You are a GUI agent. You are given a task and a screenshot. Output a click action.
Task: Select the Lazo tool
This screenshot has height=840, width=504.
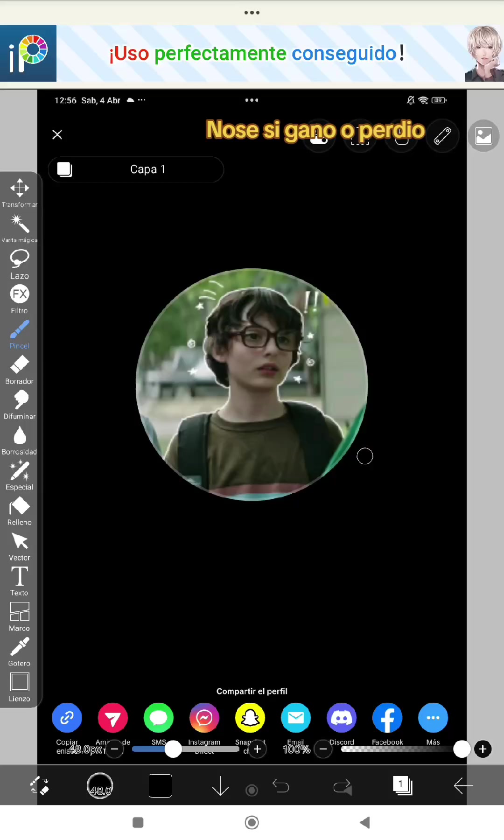(20, 264)
